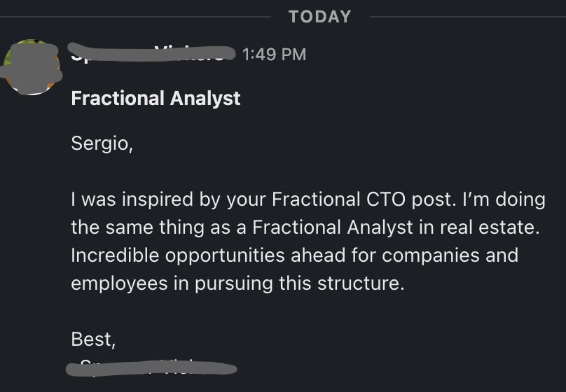Open the sender's redacted profile avatar
Viewport: 566px width, 392px height.
pyautogui.click(x=31, y=67)
